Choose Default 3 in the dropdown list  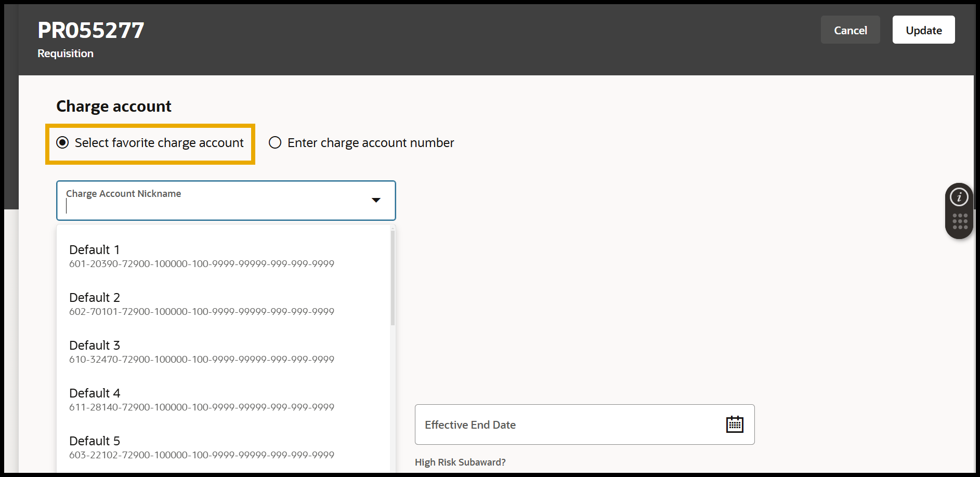point(201,352)
